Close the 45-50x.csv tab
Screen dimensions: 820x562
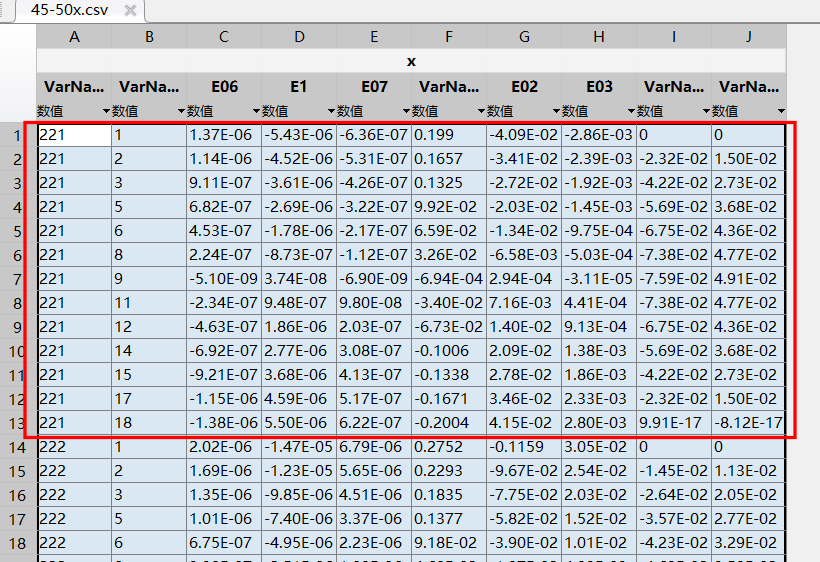coord(130,10)
